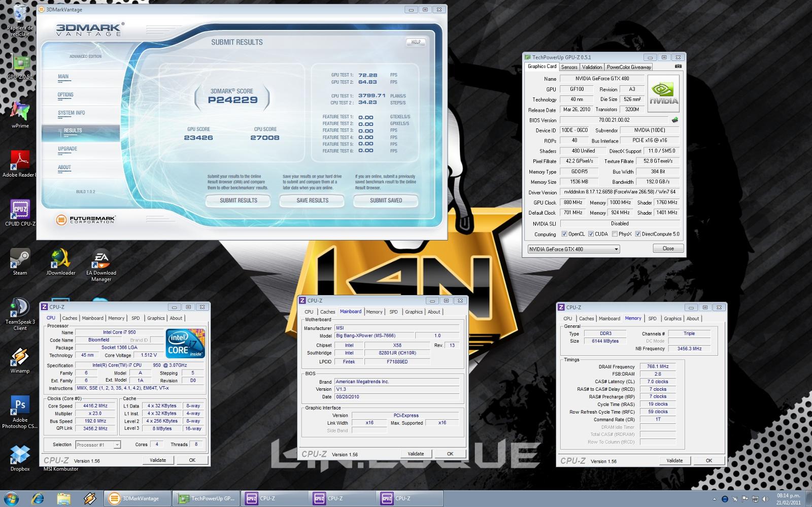Click the P24229 3DMark score
812x507 pixels.
coord(233,100)
